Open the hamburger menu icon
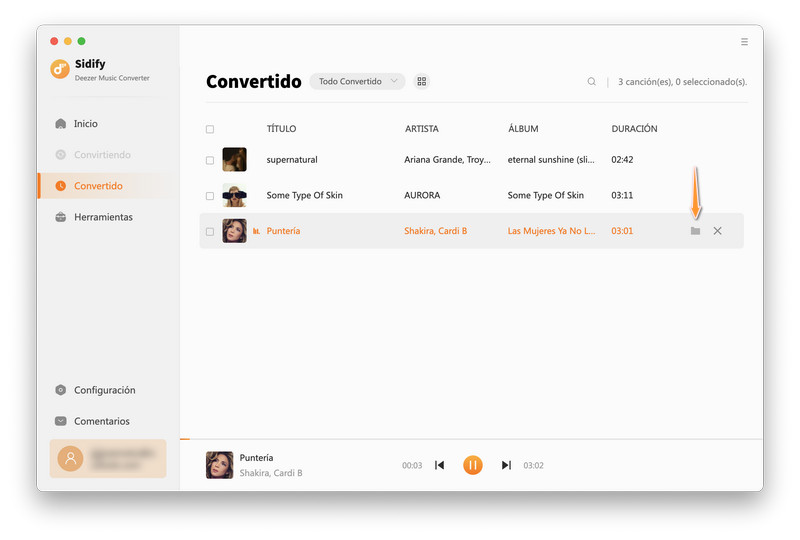The image size is (800, 540). [x=744, y=42]
